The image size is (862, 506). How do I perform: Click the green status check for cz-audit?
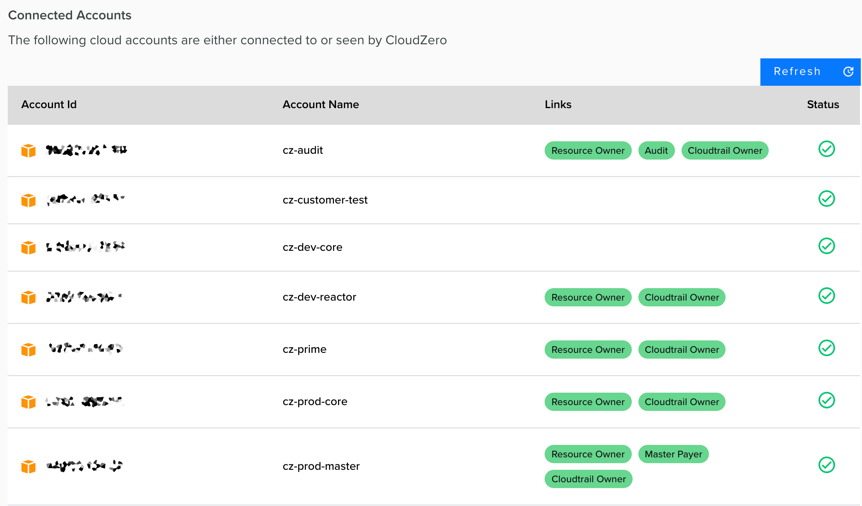[826, 149]
